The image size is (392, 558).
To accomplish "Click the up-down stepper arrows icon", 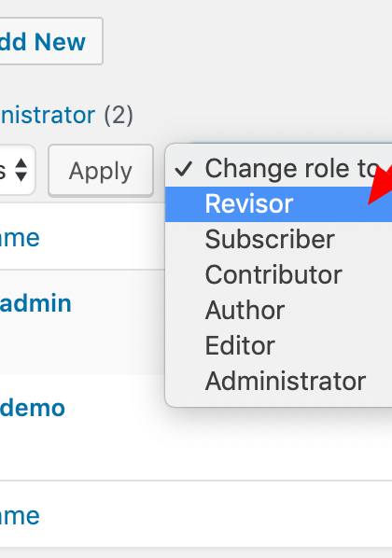I will tap(21, 170).
